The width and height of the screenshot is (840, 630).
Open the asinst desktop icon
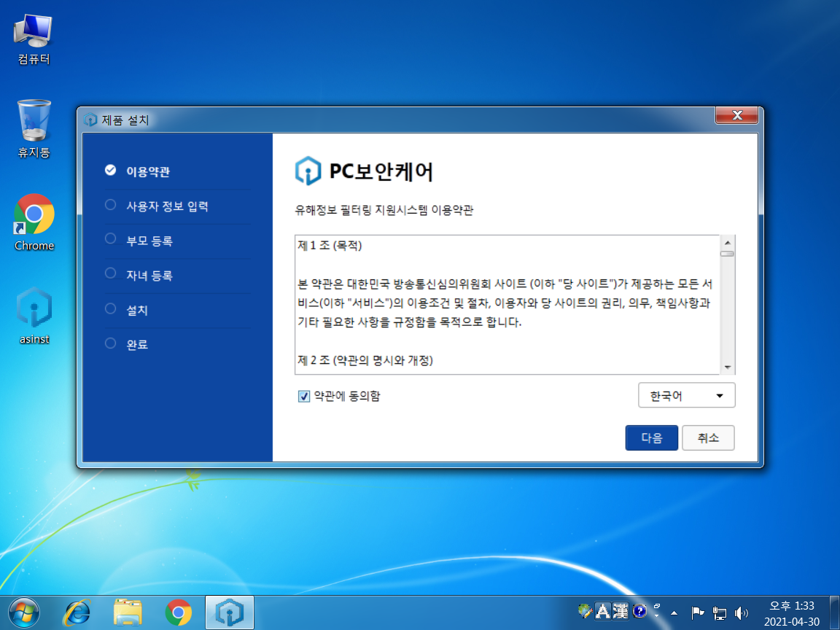(34, 315)
